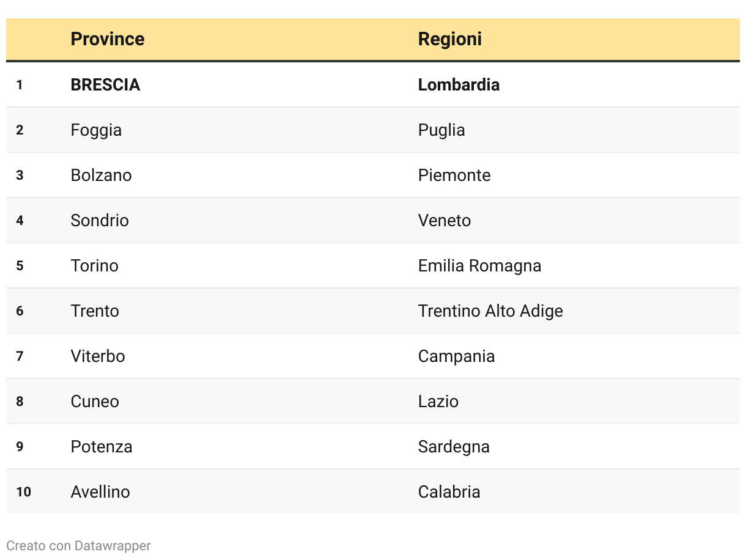
Task: Click the Campania region cell
Action: tap(456, 356)
